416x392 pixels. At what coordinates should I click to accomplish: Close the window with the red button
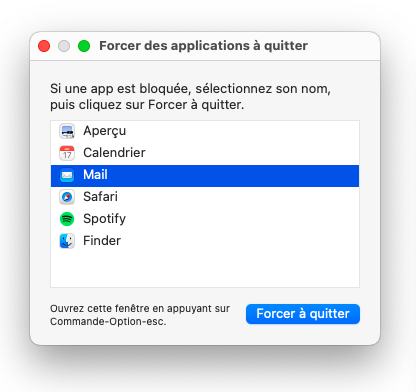tap(44, 46)
